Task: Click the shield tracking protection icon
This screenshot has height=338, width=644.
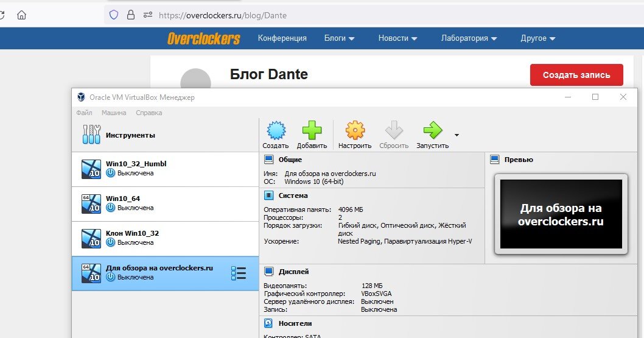Action: 114,15
